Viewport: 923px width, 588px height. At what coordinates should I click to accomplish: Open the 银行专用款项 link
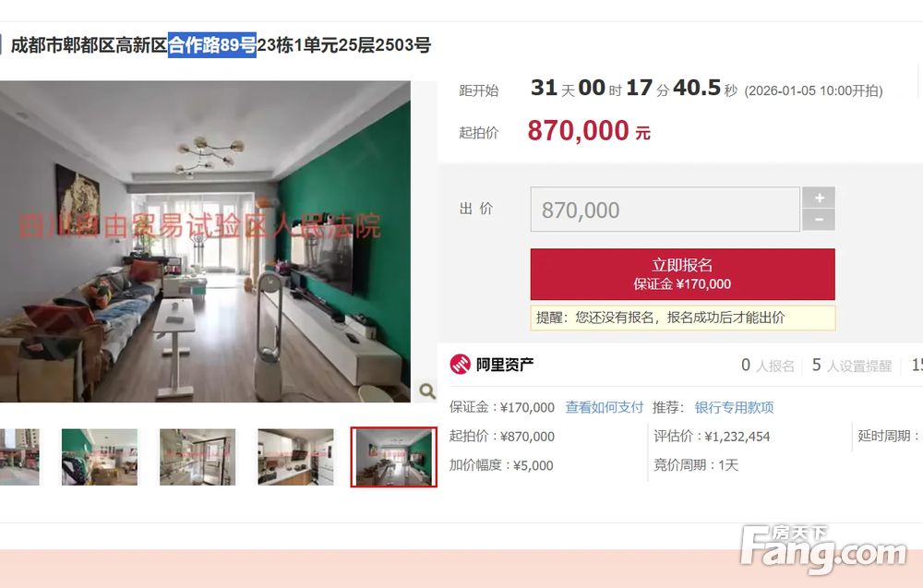tap(734, 407)
